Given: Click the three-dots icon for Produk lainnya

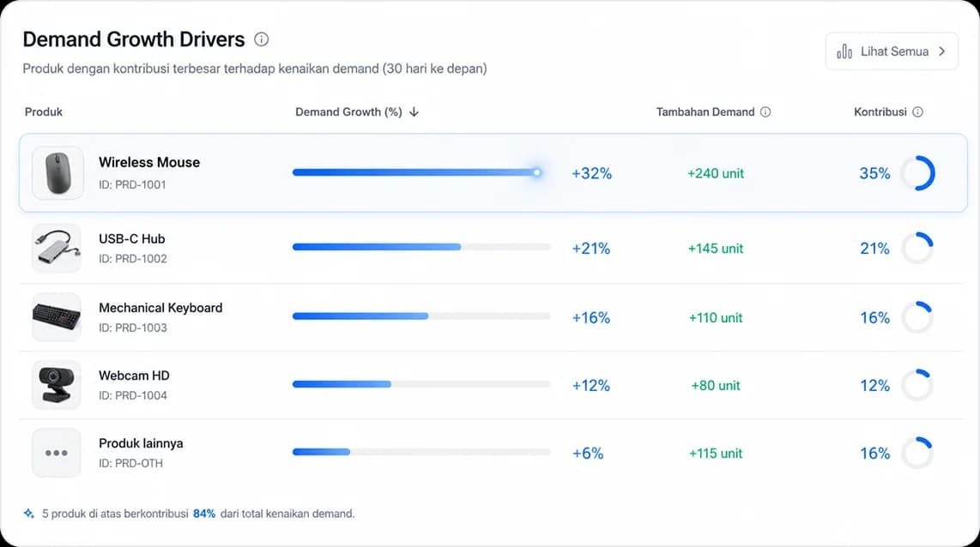Looking at the screenshot, I should coord(57,453).
